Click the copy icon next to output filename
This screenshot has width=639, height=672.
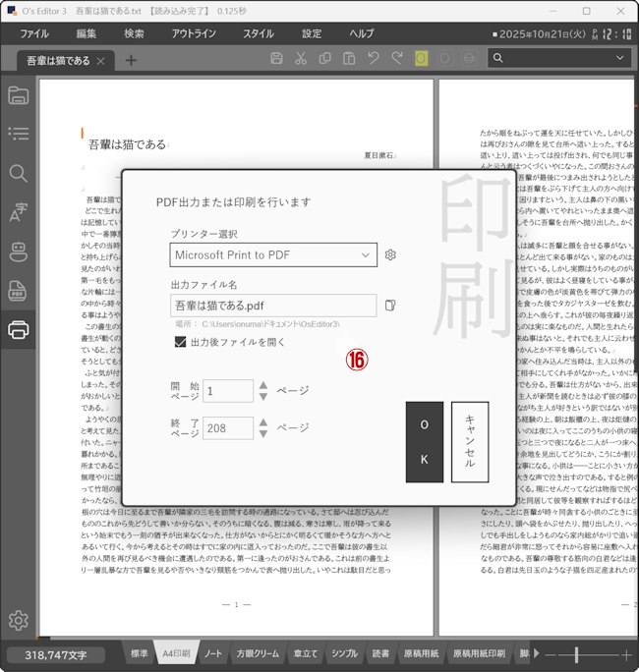[x=390, y=306]
